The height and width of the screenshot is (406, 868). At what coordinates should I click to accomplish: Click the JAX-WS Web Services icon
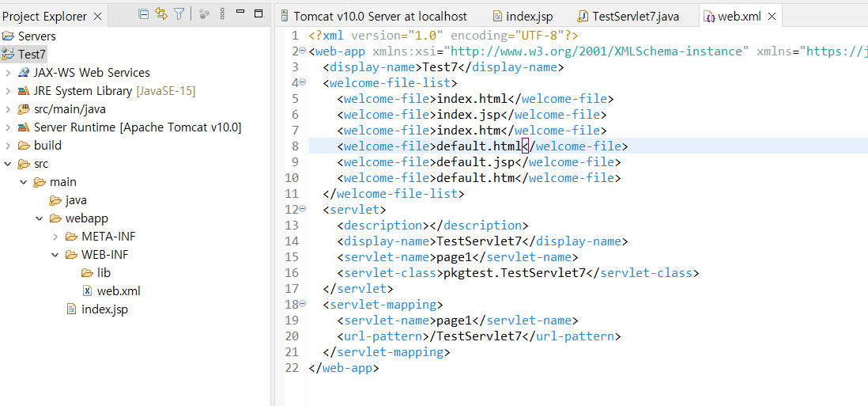point(23,73)
